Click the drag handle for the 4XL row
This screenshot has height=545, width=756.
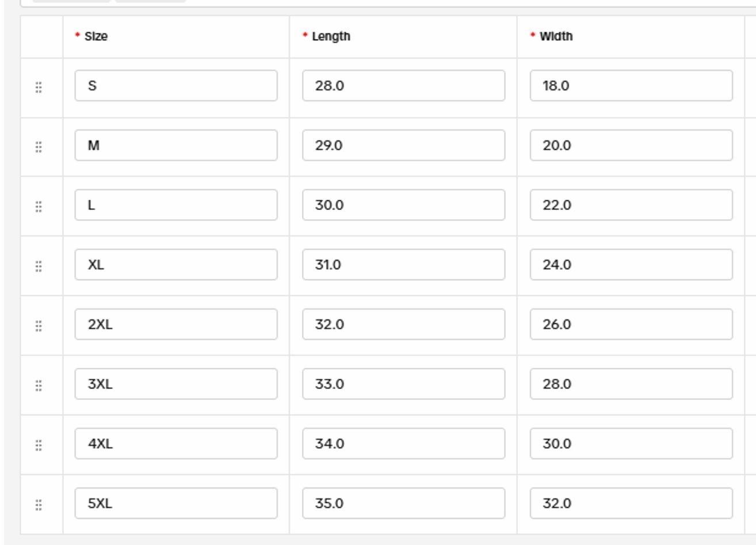click(x=39, y=445)
